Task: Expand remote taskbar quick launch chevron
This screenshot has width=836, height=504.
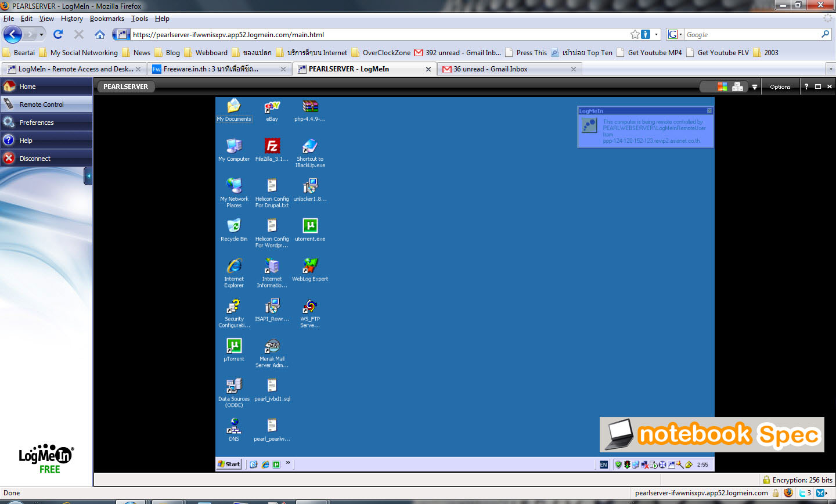Action: (x=288, y=463)
